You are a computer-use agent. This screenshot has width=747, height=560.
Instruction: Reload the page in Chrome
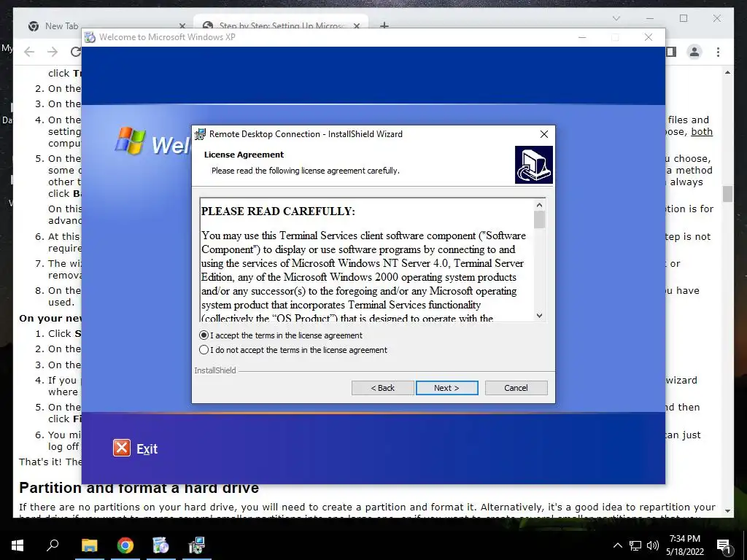point(75,52)
